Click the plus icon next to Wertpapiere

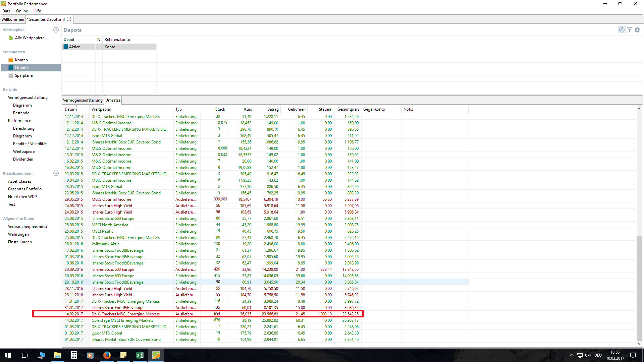(56, 30)
